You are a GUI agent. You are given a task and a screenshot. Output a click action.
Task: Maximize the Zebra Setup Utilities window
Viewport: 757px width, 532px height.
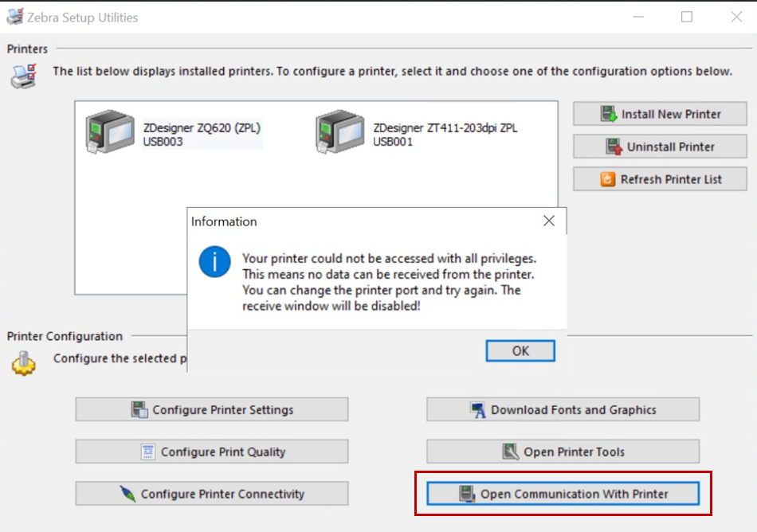[x=686, y=17]
